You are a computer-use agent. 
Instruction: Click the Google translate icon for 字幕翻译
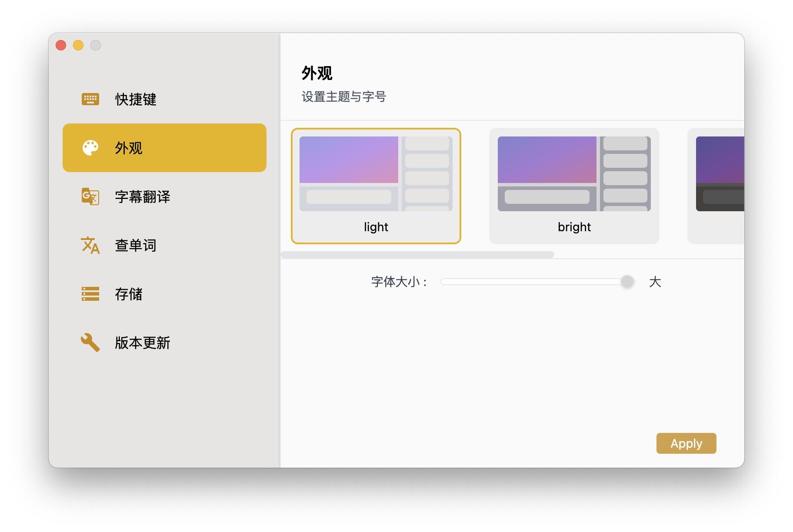click(x=90, y=196)
